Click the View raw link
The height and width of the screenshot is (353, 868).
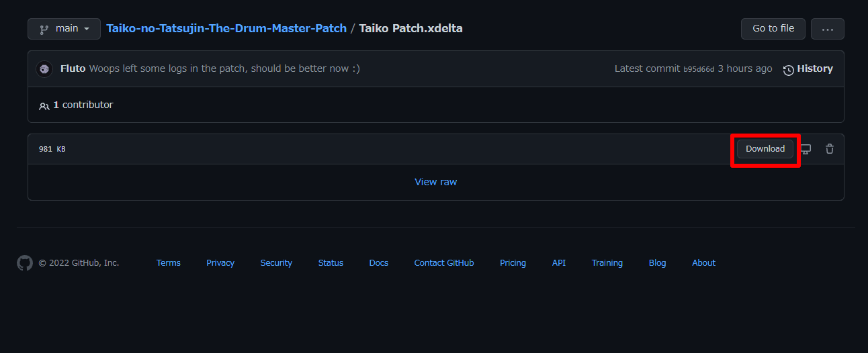coord(435,182)
